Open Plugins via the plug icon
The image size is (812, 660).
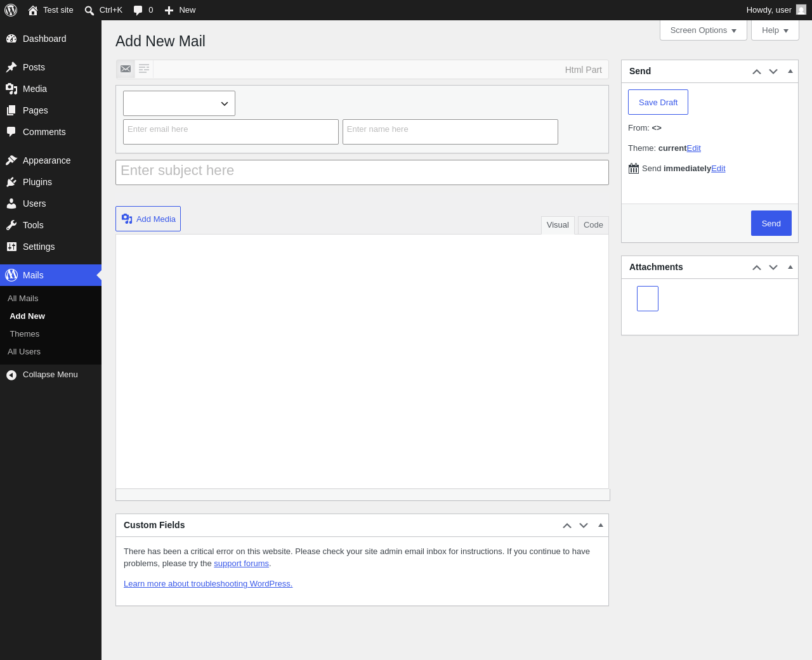[11, 182]
